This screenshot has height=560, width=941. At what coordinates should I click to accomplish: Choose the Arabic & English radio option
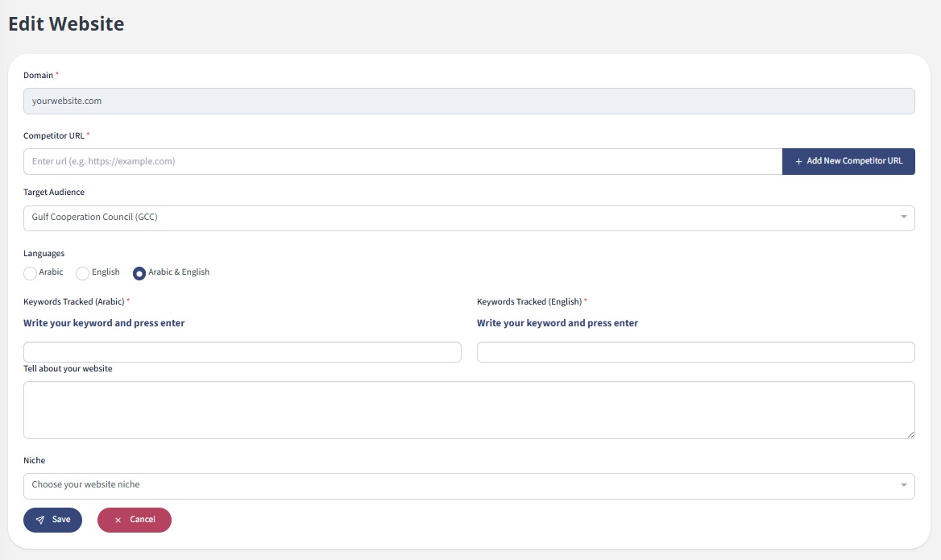[x=139, y=273]
